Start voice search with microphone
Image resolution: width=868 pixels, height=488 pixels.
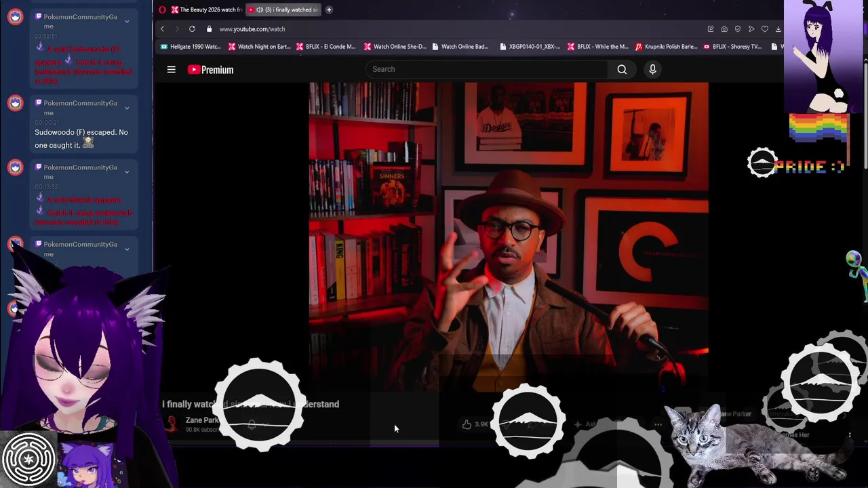(652, 69)
